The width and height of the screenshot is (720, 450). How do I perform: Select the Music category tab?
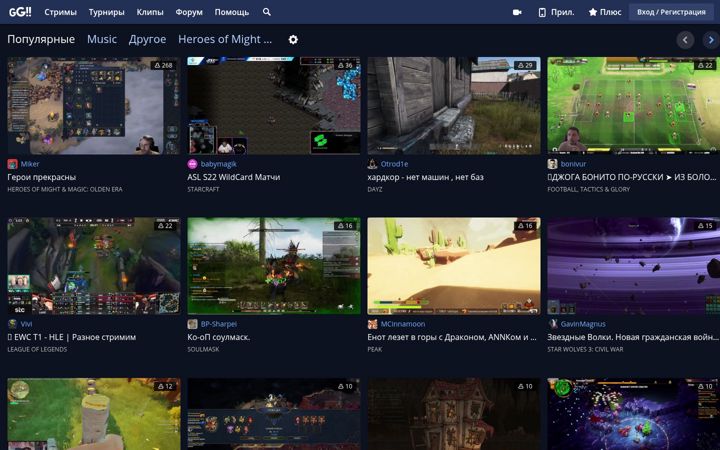102,39
